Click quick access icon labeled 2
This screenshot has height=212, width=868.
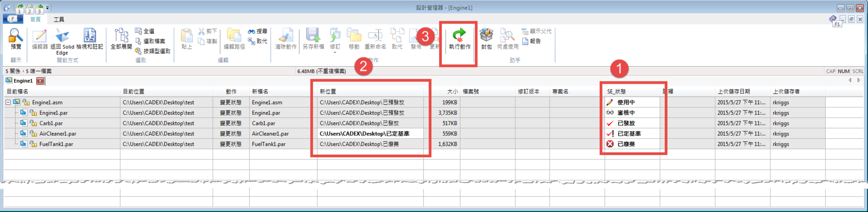point(29,8)
